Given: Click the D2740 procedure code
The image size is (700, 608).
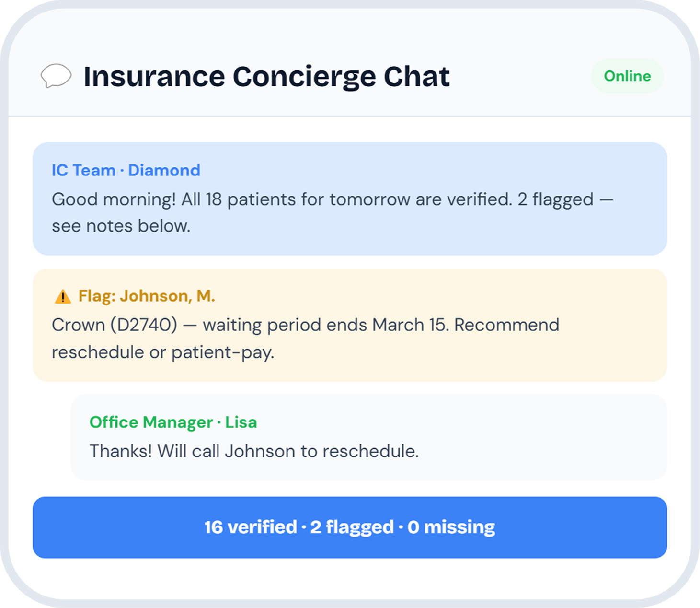Looking at the screenshot, I should pos(144,325).
